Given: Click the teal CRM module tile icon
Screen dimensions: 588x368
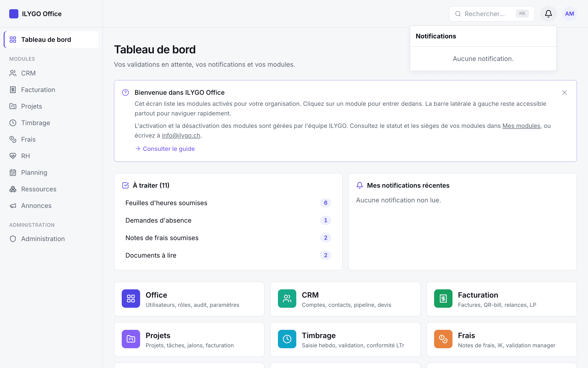Looking at the screenshot, I should pyautogui.click(x=287, y=299).
